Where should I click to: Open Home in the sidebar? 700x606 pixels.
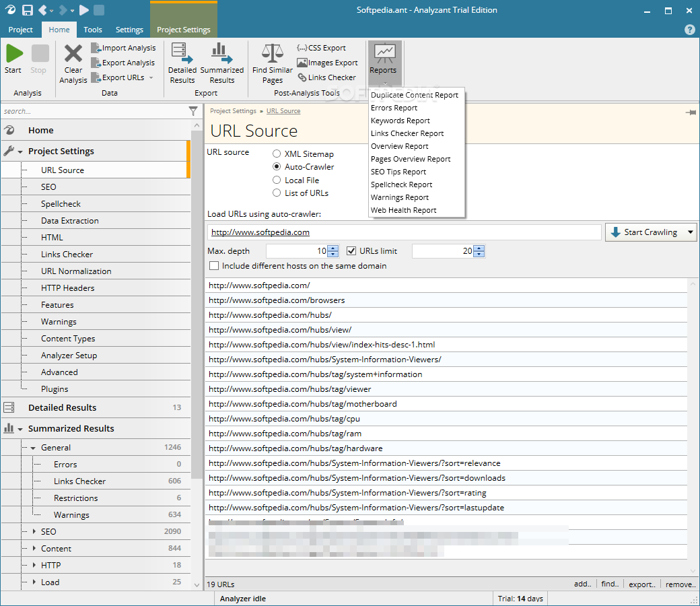pos(96,131)
